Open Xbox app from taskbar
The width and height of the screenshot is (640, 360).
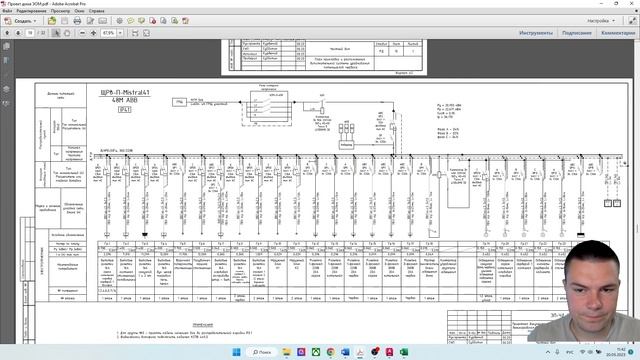pos(316,352)
